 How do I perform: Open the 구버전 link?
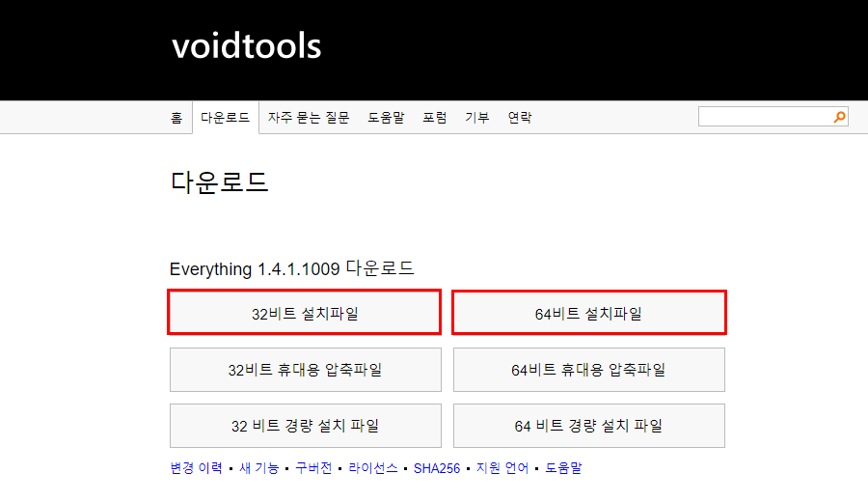313,468
